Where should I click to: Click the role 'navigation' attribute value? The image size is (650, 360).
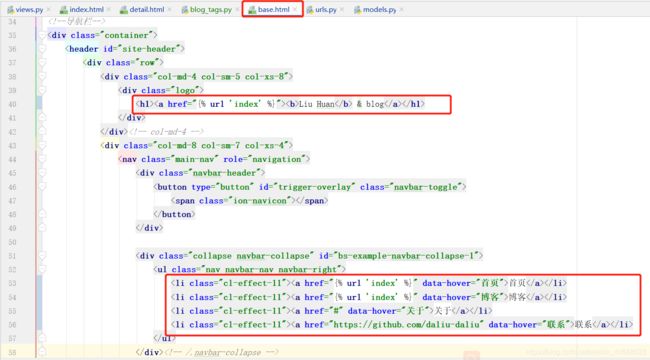pos(276,159)
